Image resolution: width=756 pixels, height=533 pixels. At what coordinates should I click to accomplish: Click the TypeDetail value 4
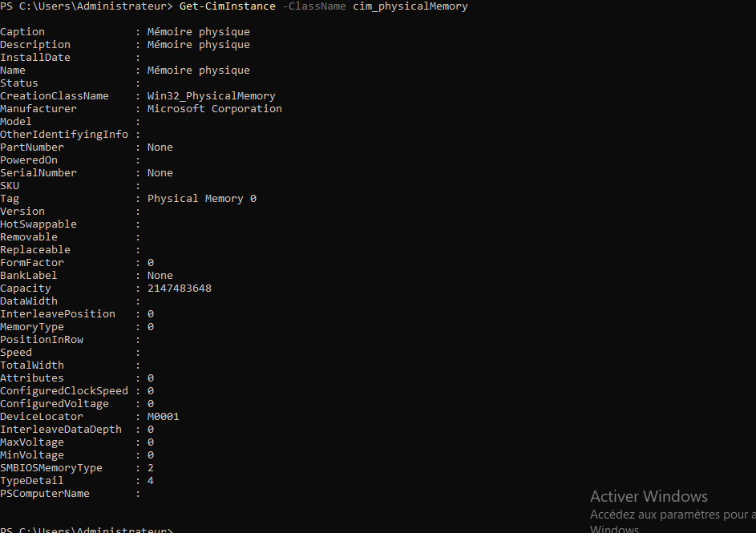tap(151, 481)
